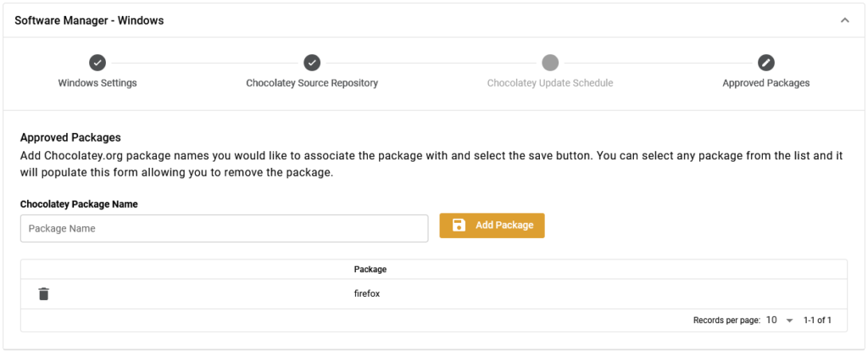868x351 pixels.
Task: Open the Records per page dropdown
Action: [x=789, y=320]
